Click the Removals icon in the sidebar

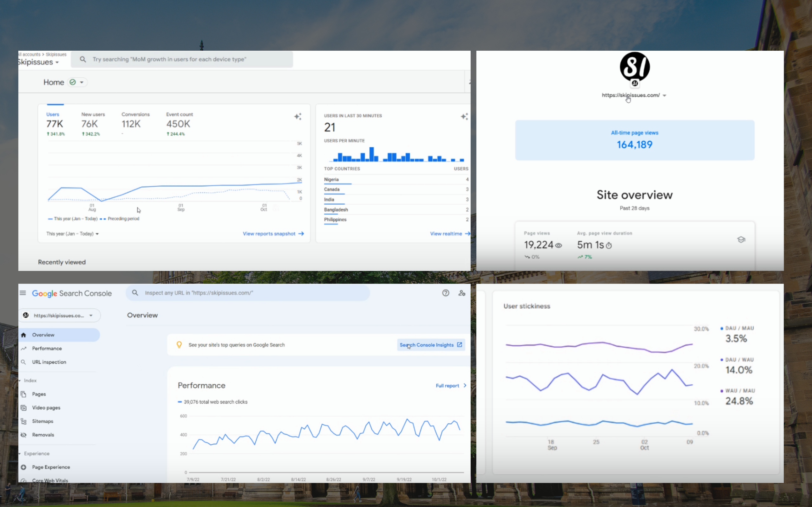23,434
